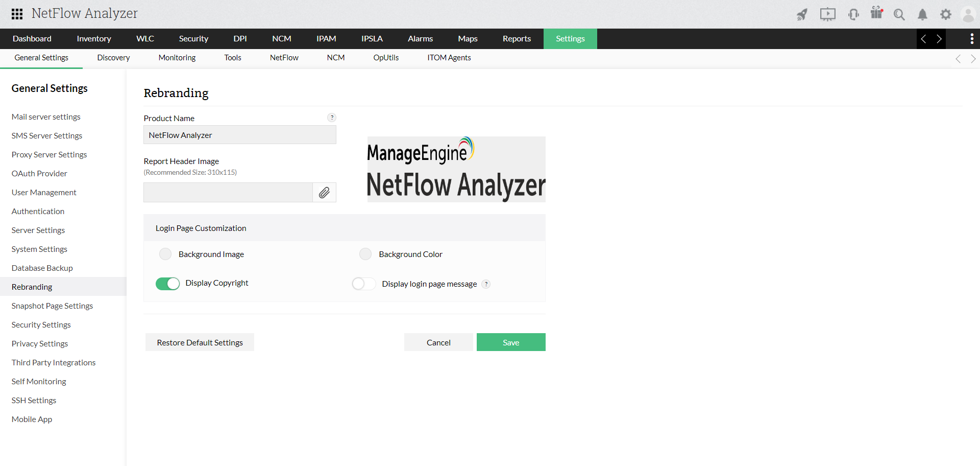Switch to the Alarms tab
The image size is (980, 466).
pyautogui.click(x=421, y=39)
